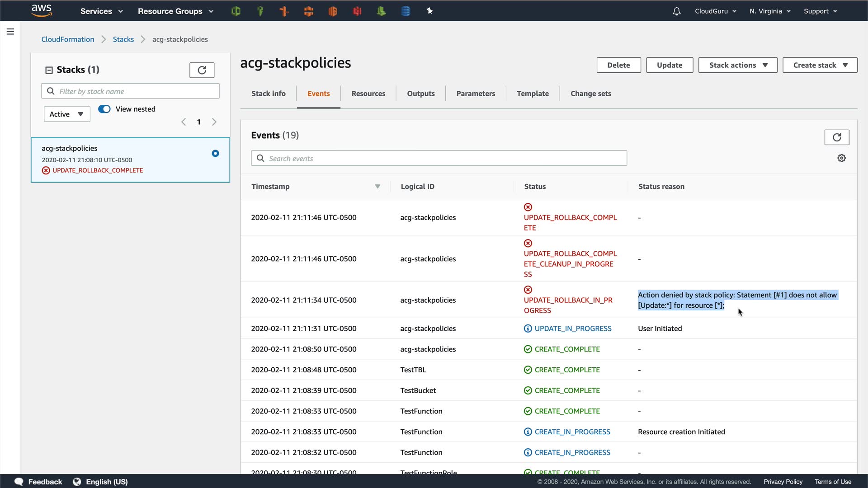The width and height of the screenshot is (868, 488).
Task: Open events table settings gear
Action: [x=841, y=158]
